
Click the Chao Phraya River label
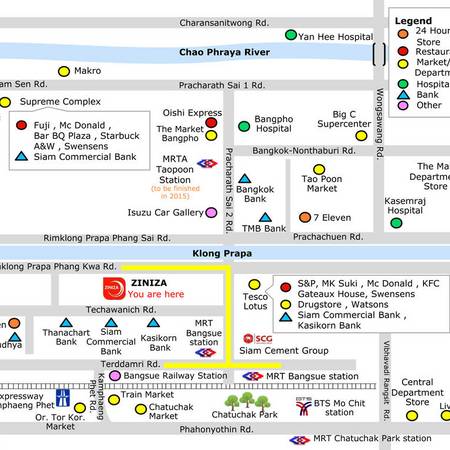click(224, 52)
